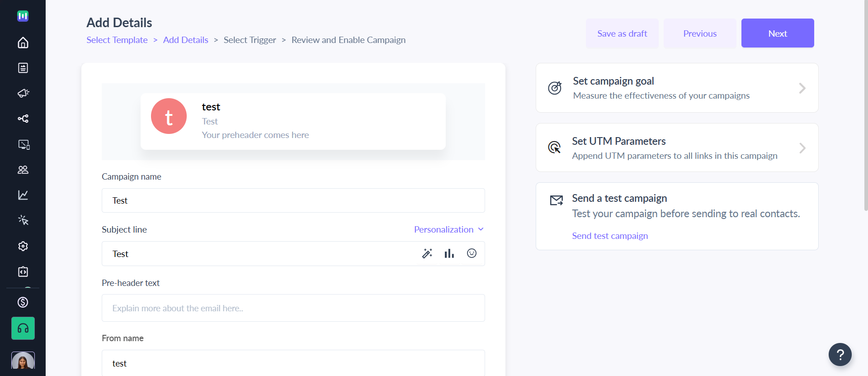868x376 pixels.
Task: Go to Select Trigger breadcrumb
Action: click(250, 40)
